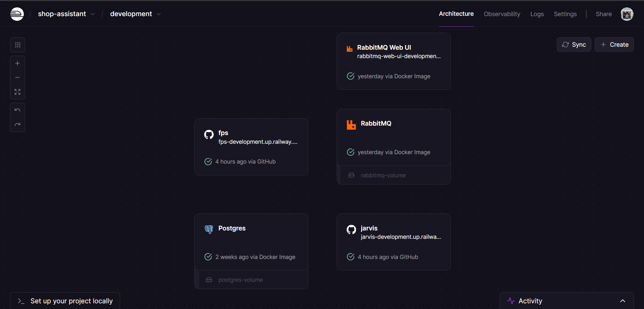
Task: Click RabbitMQ deploy status check icon
Action: 351,152
